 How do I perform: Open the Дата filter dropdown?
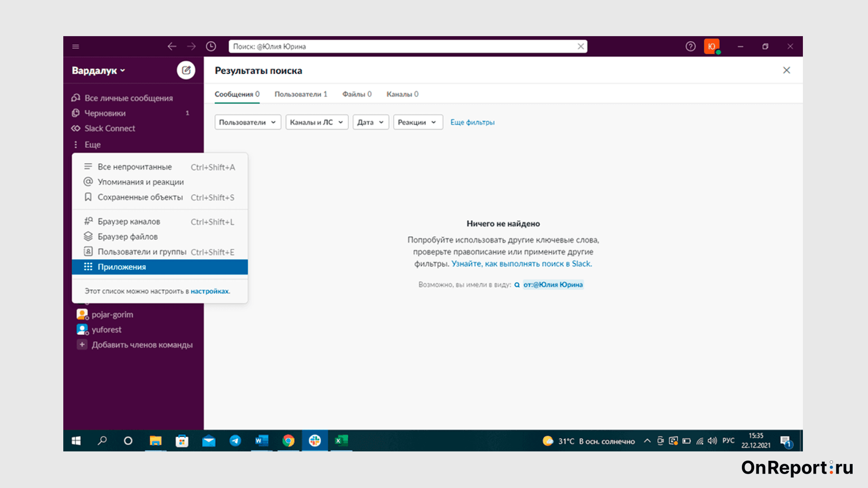coord(370,122)
